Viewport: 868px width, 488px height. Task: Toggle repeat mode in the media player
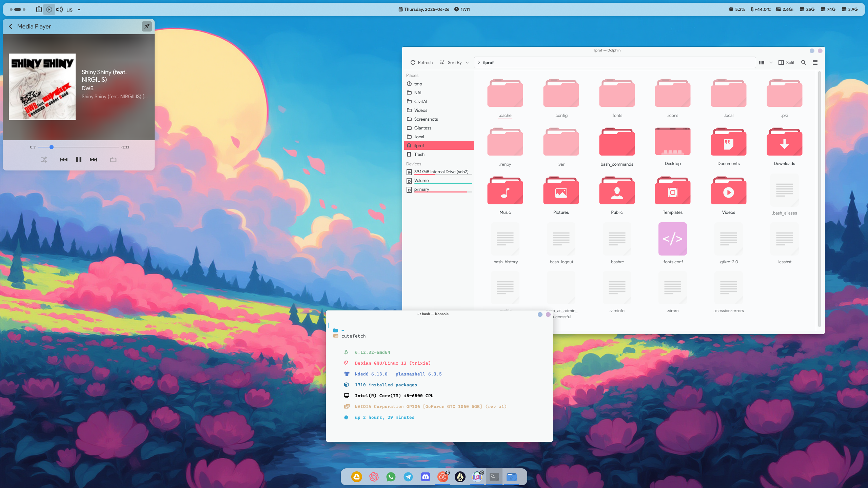pyautogui.click(x=113, y=160)
